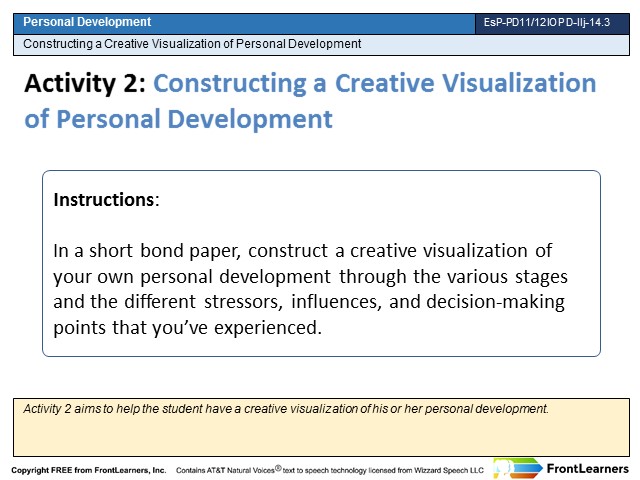The height and width of the screenshot is (480, 640).
Task: Click the note 'Activity 2 aims to help the student'
Action: tap(286, 409)
